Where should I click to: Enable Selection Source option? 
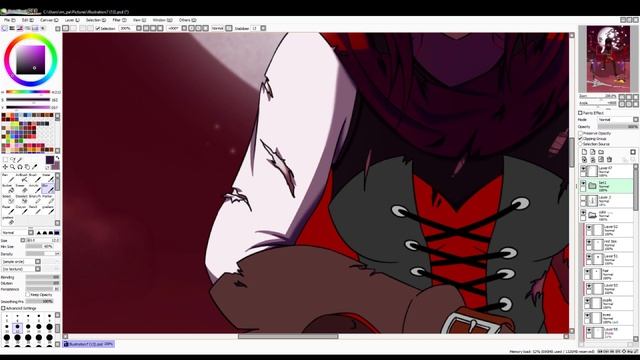(x=580, y=144)
